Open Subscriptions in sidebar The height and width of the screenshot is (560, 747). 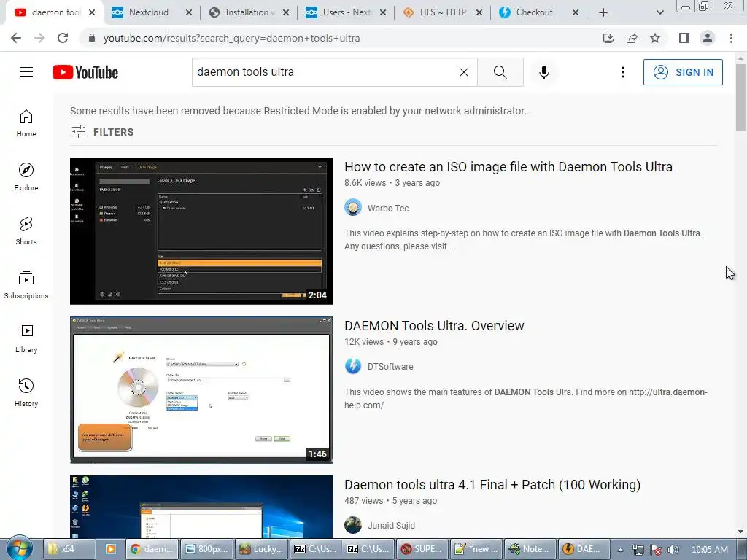[x=26, y=285]
